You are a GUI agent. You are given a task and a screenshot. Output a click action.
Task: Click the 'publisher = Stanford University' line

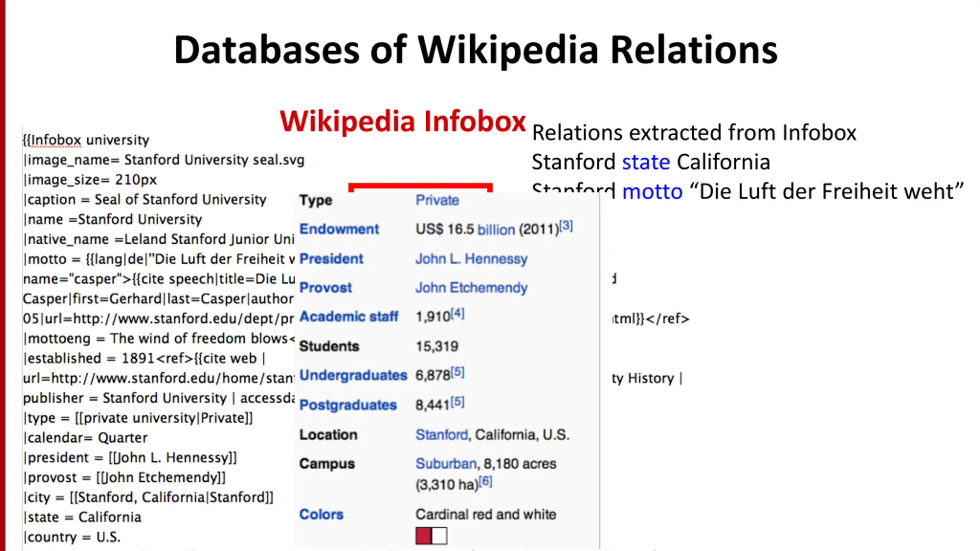[x=159, y=398]
